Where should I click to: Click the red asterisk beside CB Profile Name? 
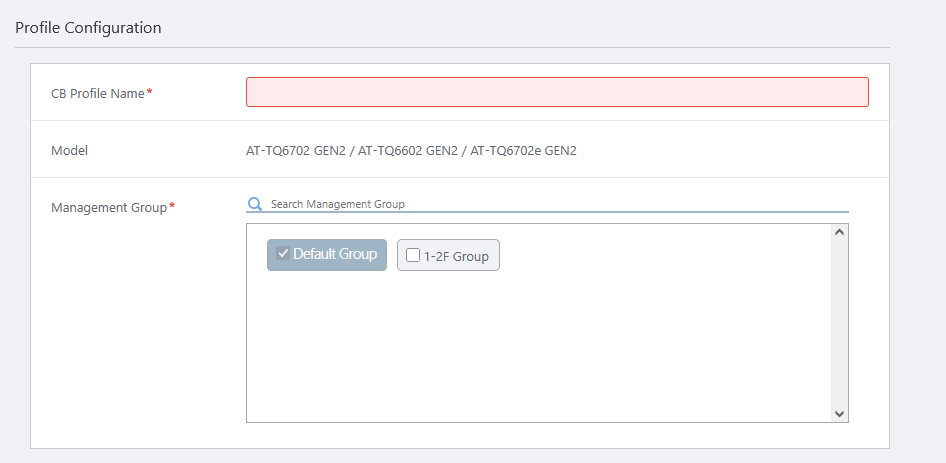pos(150,92)
